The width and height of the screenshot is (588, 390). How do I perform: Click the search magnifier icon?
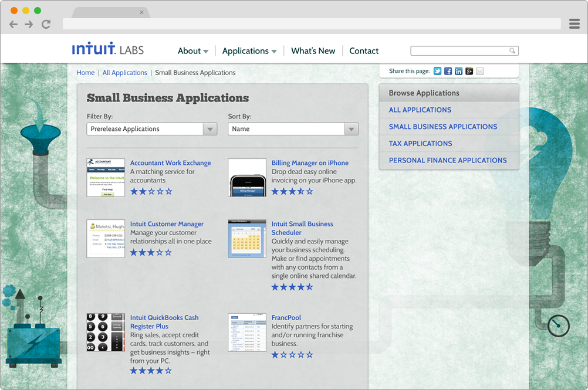click(512, 50)
